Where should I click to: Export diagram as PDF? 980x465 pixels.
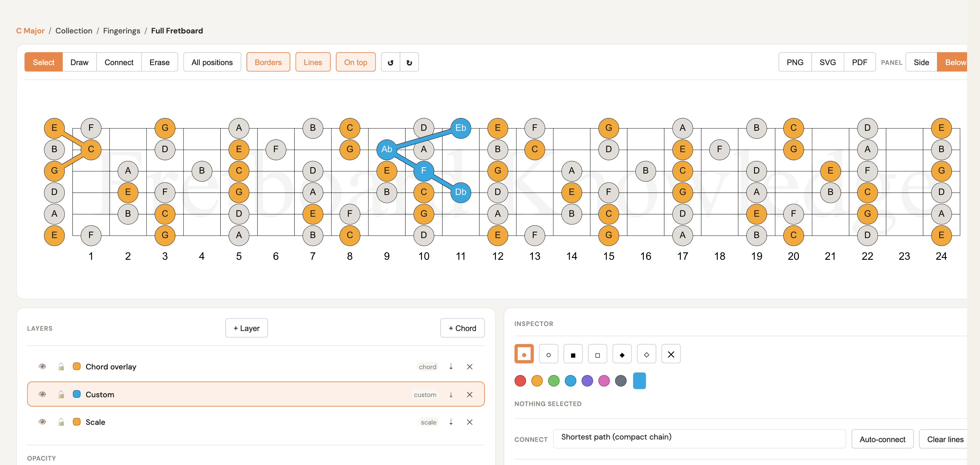tap(859, 62)
